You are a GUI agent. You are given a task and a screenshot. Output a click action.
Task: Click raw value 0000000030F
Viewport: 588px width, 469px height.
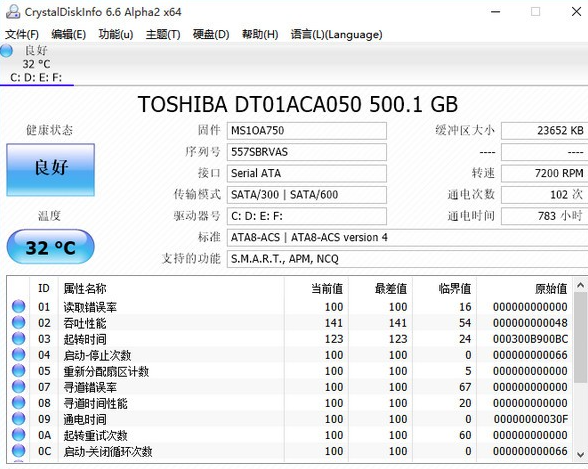[531, 419]
